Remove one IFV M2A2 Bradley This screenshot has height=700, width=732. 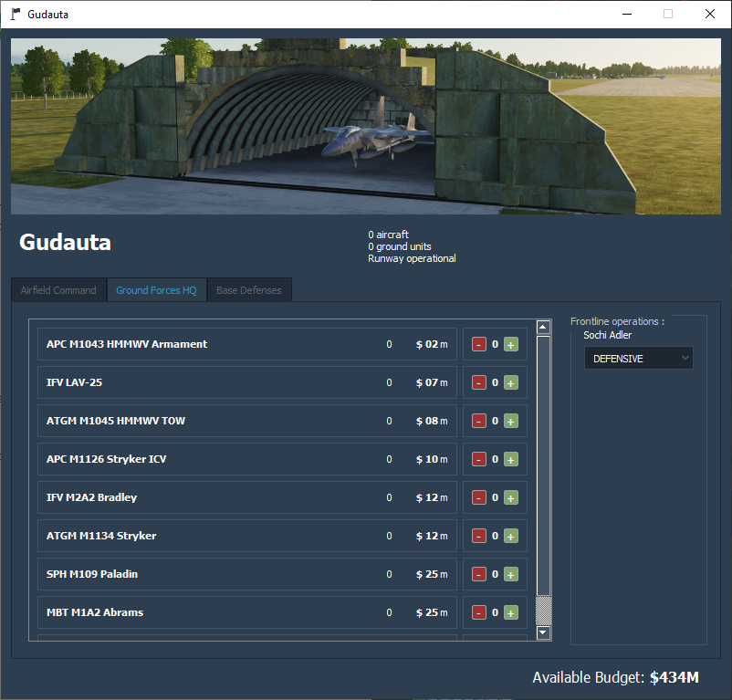click(x=478, y=497)
